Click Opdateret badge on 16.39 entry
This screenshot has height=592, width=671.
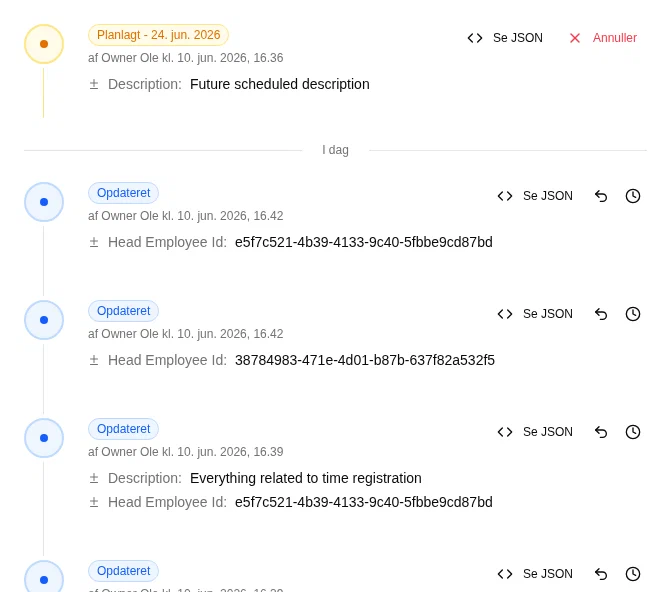(x=123, y=429)
